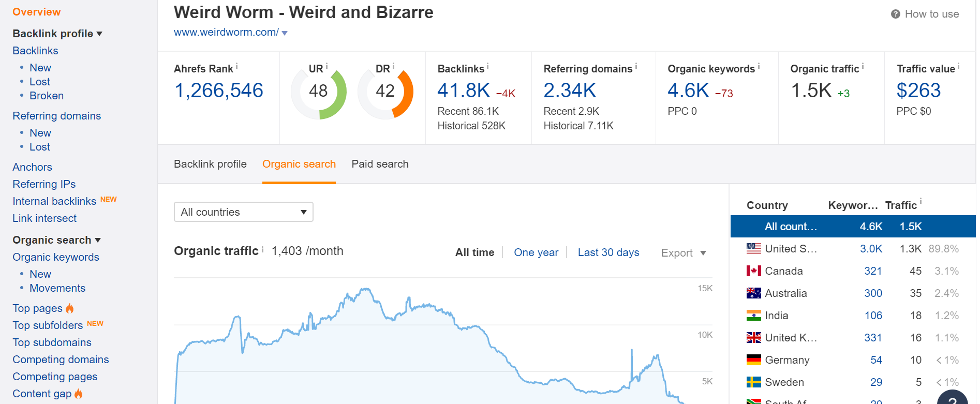Screen dimensions: 980x404
Task: Select the One year chart range
Action: pos(536,252)
